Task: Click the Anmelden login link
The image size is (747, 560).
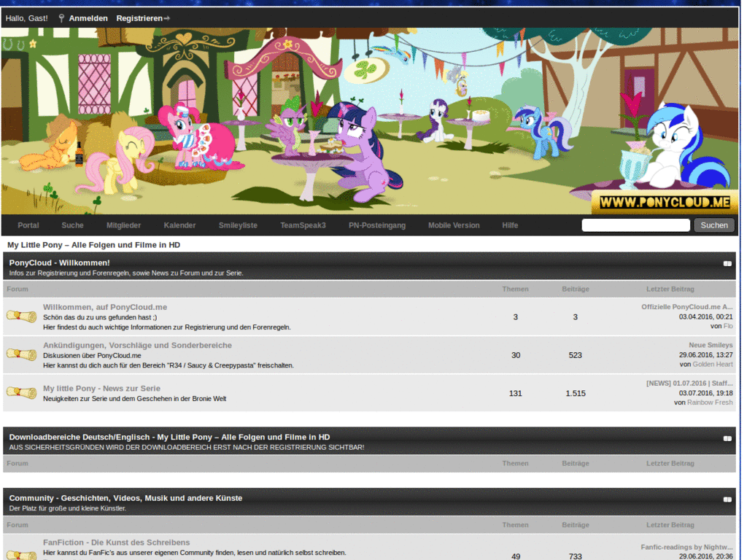Action: 88,18
